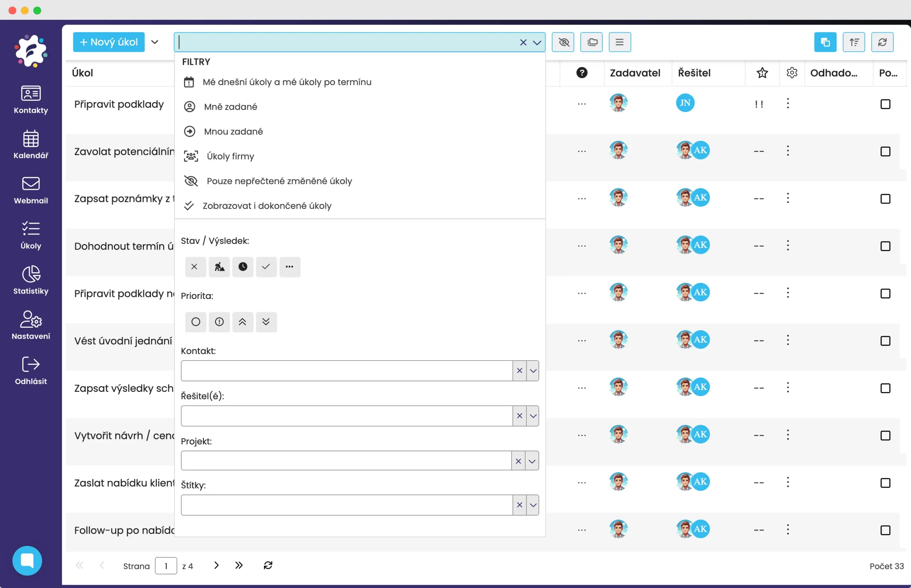
Task: Click the Projekt filter input field
Action: (346, 461)
